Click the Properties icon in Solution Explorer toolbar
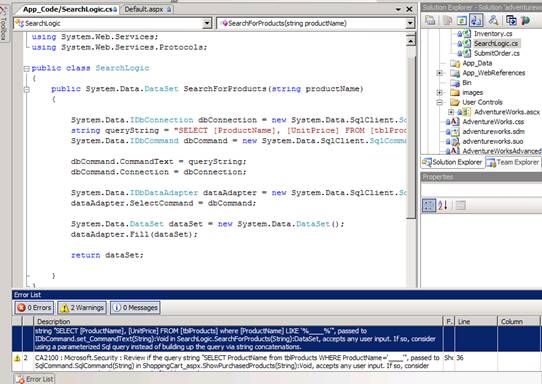 pos(430,20)
